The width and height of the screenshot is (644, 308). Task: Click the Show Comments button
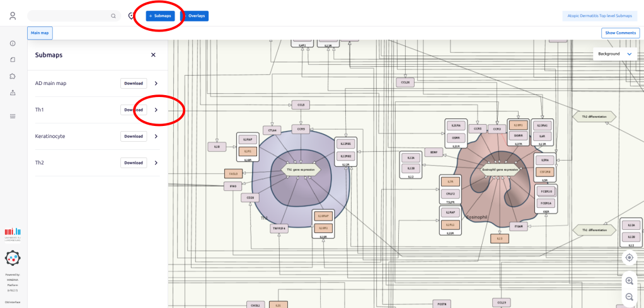pos(620,33)
